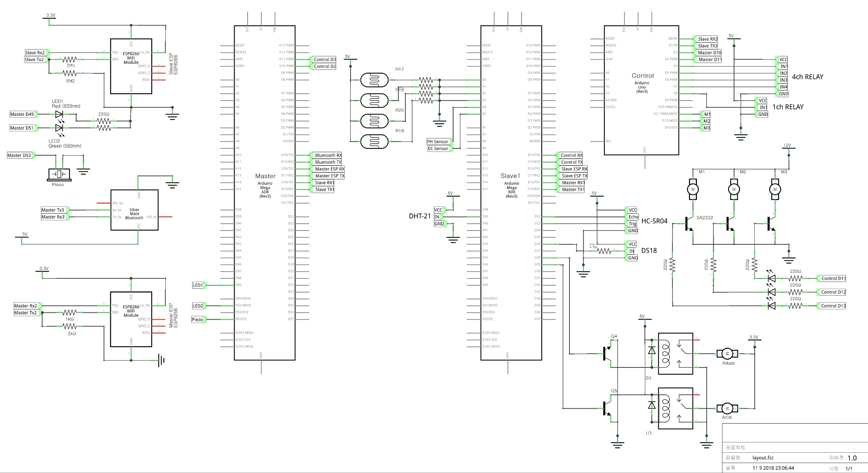The height and width of the screenshot is (473, 868).
Task: Select the Master ESP8266 WiFi Module block
Action: [131, 319]
